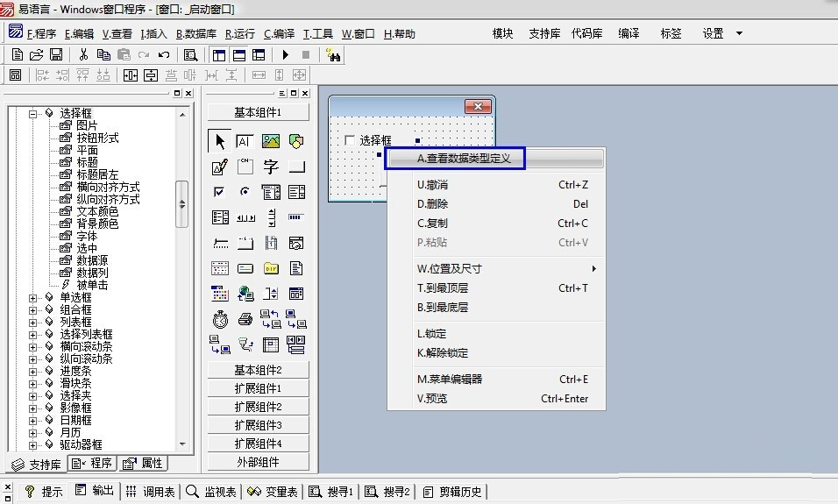This screenshot has width=838, height=504.
Task: Expand the 驱动器框 tree node
Action: click(33, 445)
